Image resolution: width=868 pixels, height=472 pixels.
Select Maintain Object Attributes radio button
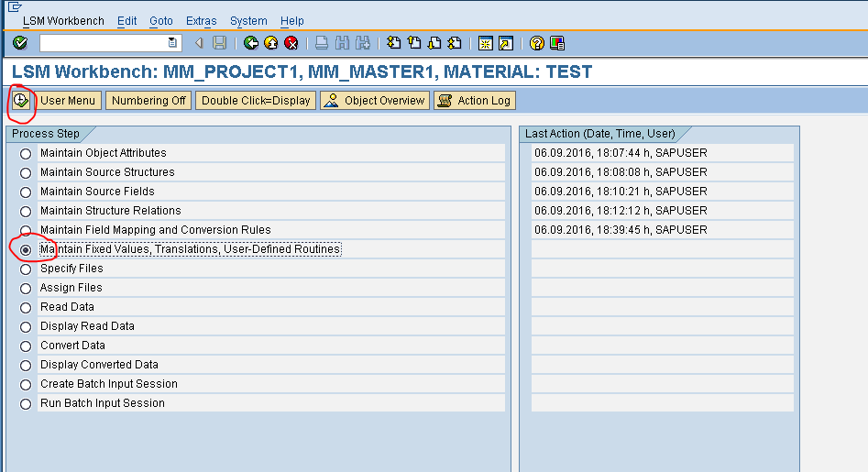26,154
